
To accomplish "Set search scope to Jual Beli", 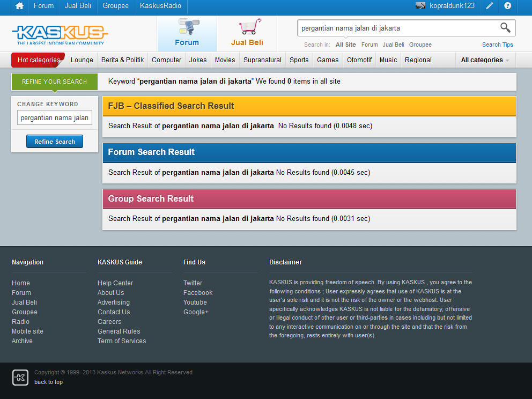I will click(x=393, y=45).
